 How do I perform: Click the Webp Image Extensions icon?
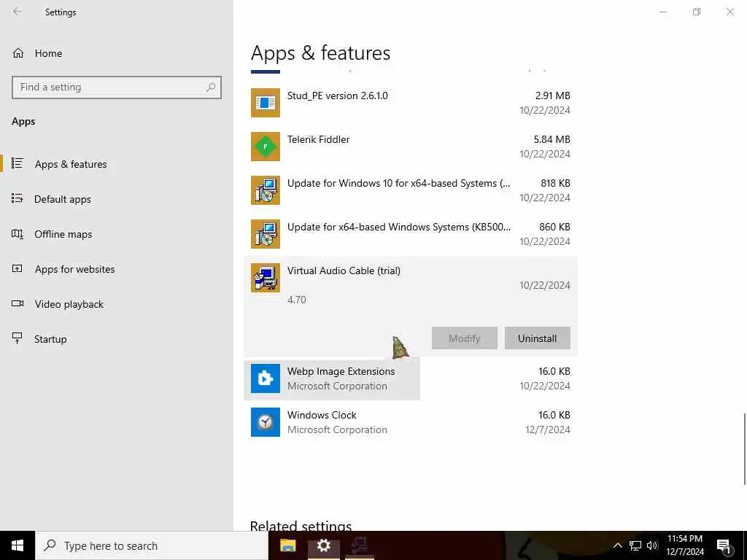tap(266, 378)
